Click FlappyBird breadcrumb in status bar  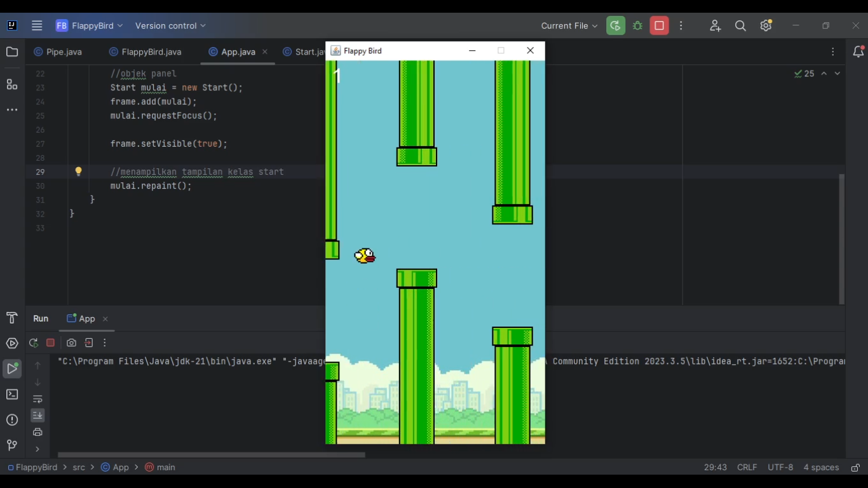tap(32, 468)
